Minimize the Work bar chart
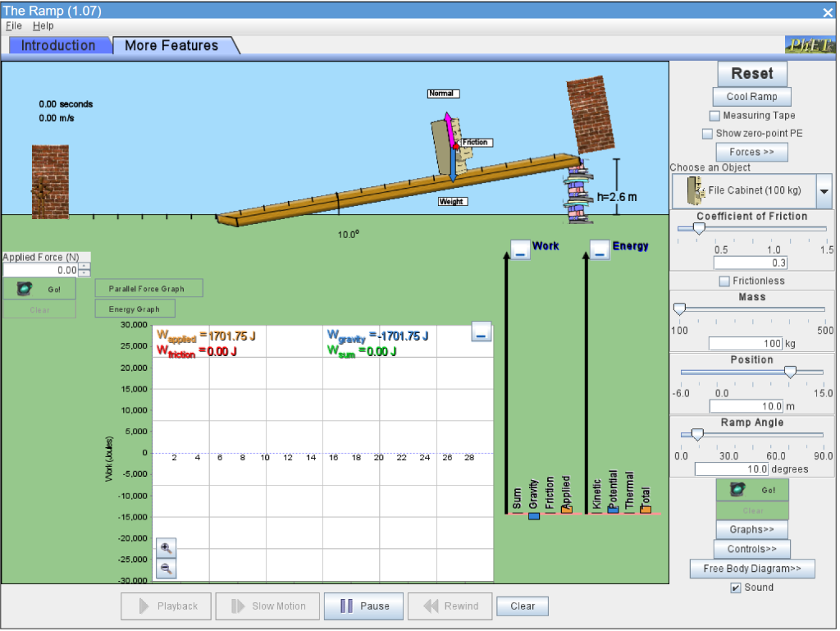Screen dimensions: 840x631 tap(520, 250)
